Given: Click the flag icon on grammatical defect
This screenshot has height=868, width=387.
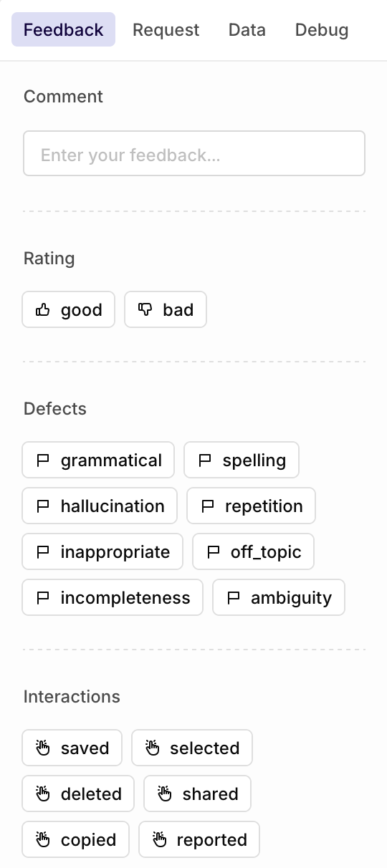Looking at the screenshot, I should click(x=43, y=460).
